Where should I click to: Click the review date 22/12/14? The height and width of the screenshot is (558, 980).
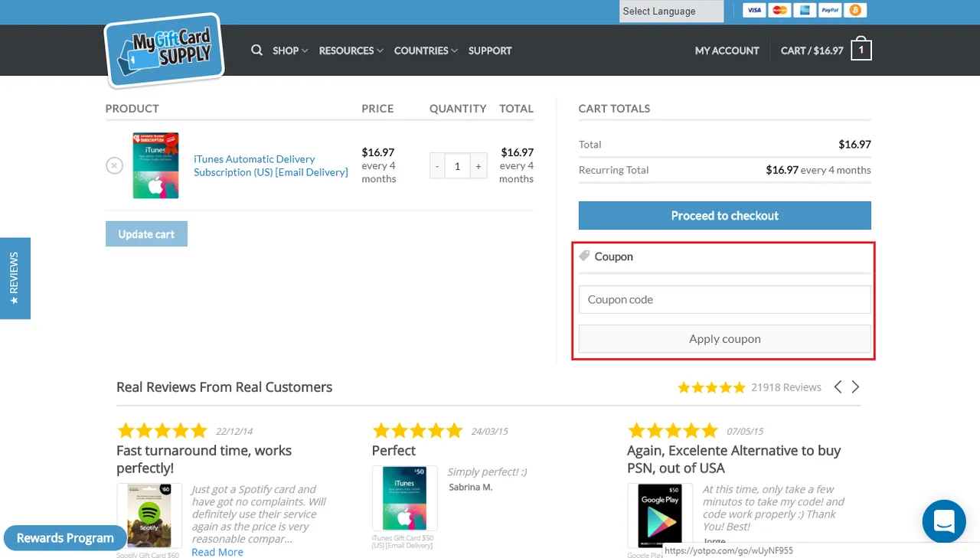[x=234, y=432]
